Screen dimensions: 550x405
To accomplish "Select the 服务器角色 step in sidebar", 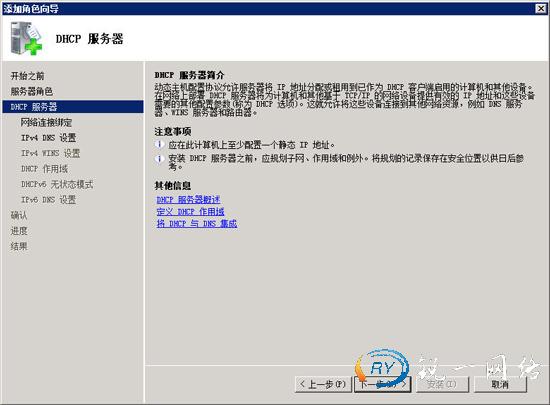I will (x=32, y=92).
